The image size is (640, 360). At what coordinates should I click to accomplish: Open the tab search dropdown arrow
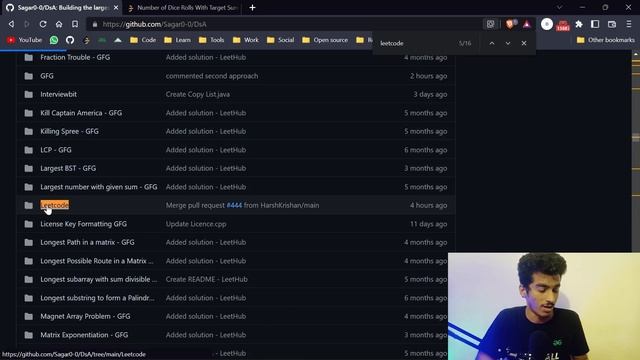(x=560, y=8)
